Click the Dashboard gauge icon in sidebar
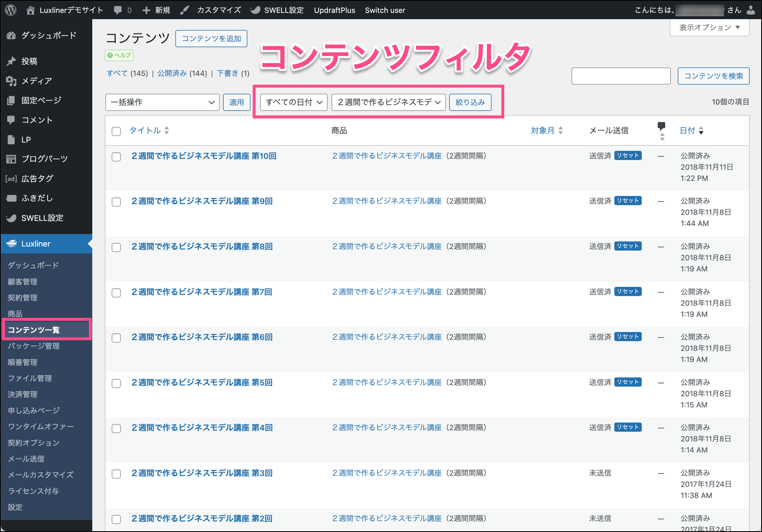This screenshot has height=532, width=762. (x=11, y=35)
